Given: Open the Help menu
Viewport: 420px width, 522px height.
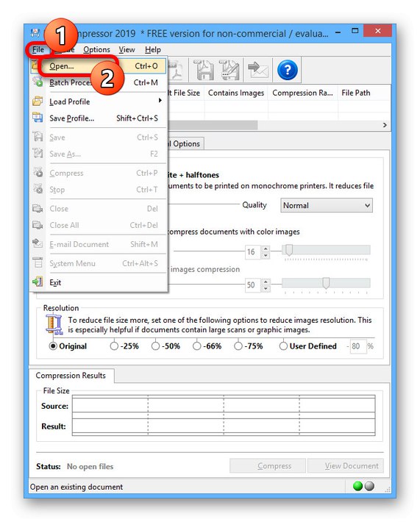Looking at the screenshot, I should click(x=153, y=49).
